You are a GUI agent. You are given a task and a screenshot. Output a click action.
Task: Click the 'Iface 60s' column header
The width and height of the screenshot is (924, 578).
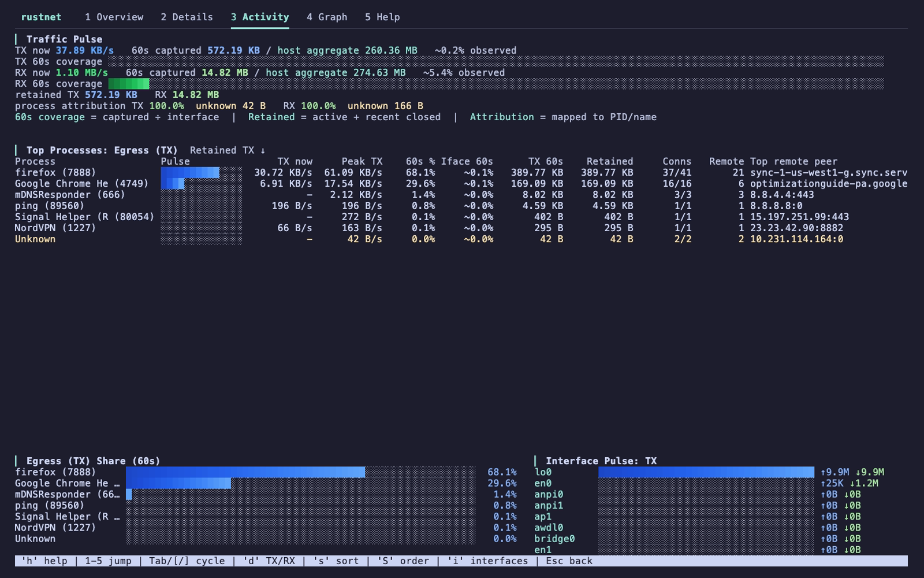(467, 161)
